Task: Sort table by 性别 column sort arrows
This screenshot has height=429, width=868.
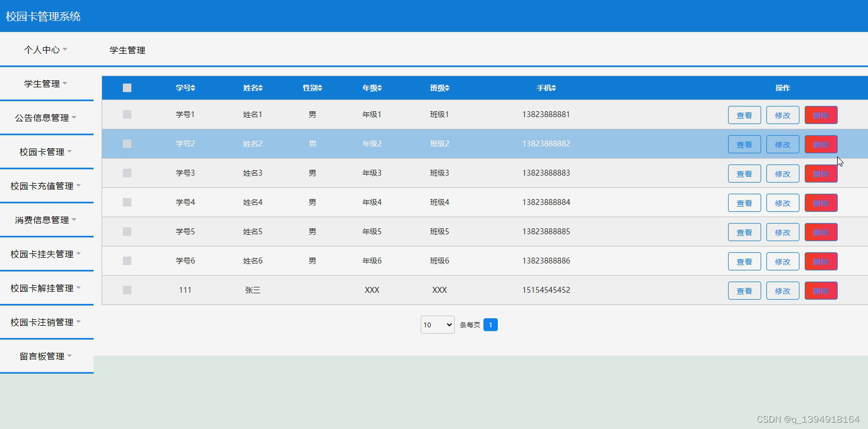Action: click(x=320, y=88)
